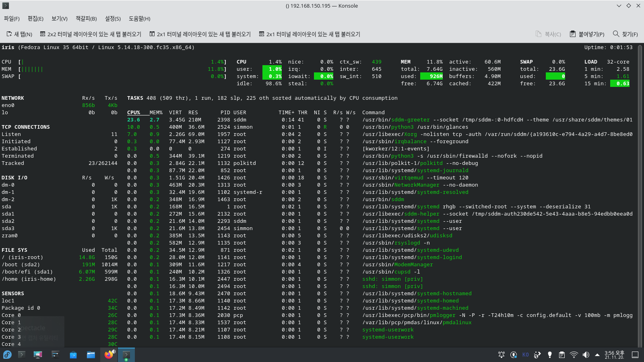Click the hostname 'iris' at top left
The height and width of the screenshot is (362, 644).
8,47
